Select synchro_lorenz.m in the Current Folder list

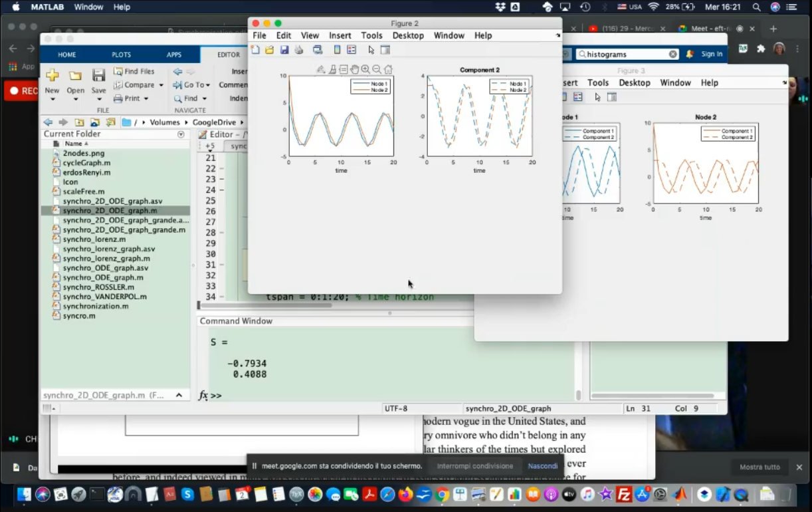(x=94, y=239)
